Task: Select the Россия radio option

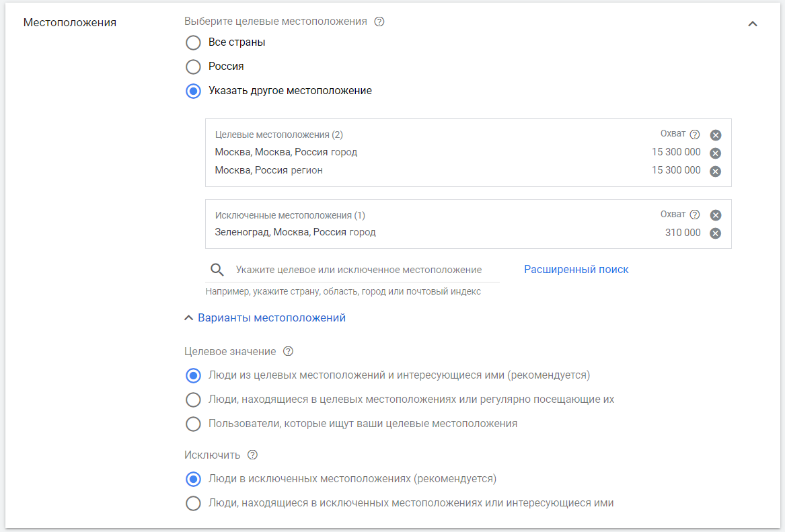Action: click(193, 67)
